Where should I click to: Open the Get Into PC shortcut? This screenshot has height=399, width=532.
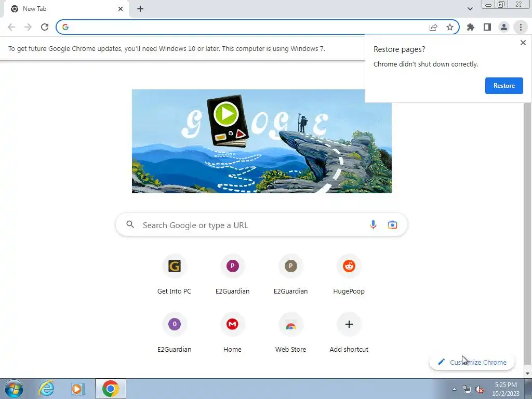pyautogui.click(x=174, y=275)
